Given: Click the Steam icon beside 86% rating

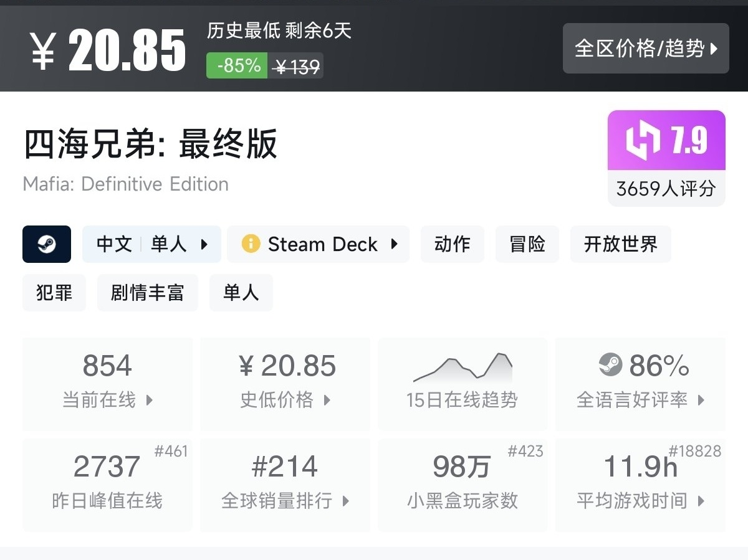Looking at the screenshot, I should click(610, 364).
